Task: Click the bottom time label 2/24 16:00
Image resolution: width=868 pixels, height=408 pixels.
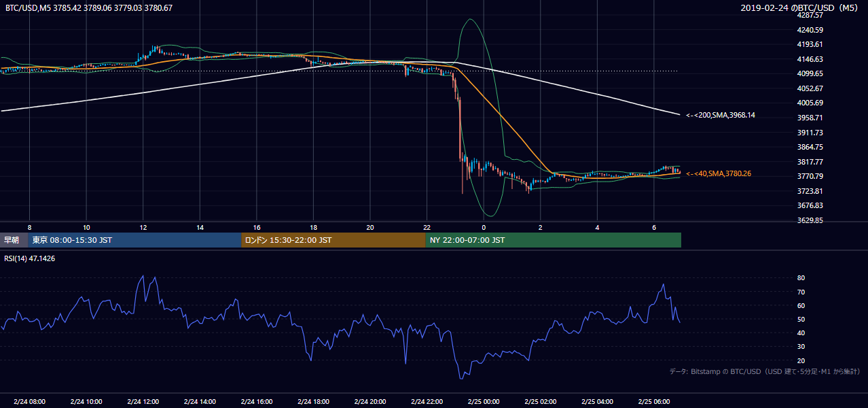Action: (257, 402)
